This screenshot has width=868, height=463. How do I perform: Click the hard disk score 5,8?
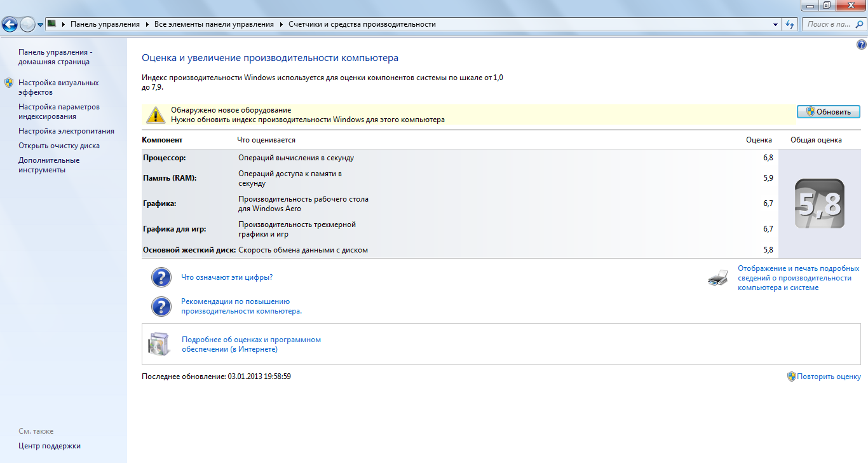point(768,250)
